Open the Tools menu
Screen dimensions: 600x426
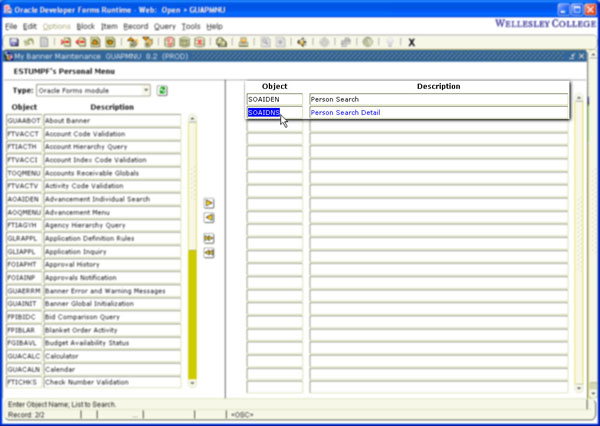click(191, 26)
